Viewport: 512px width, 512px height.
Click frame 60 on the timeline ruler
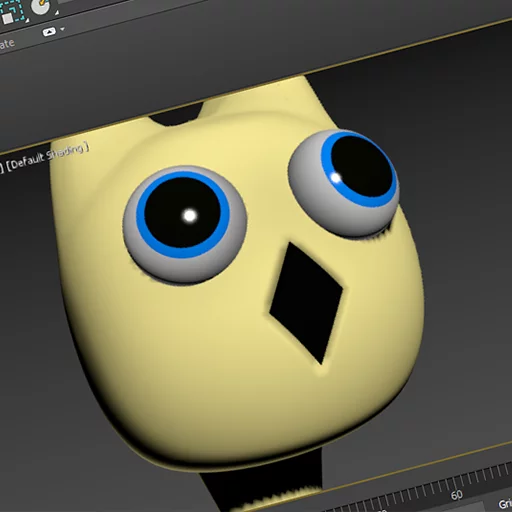(457, 495)
